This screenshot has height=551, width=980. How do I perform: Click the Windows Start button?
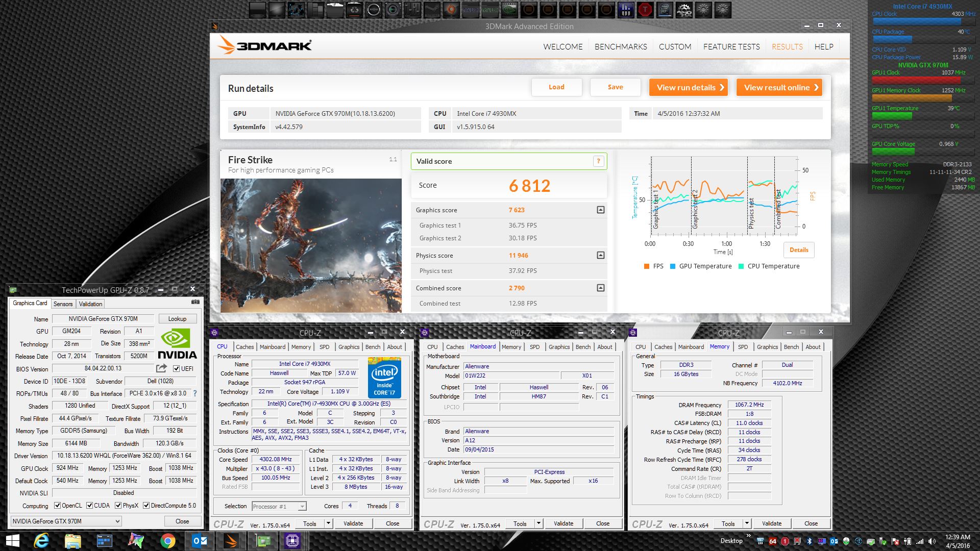[x=12, y=540]
